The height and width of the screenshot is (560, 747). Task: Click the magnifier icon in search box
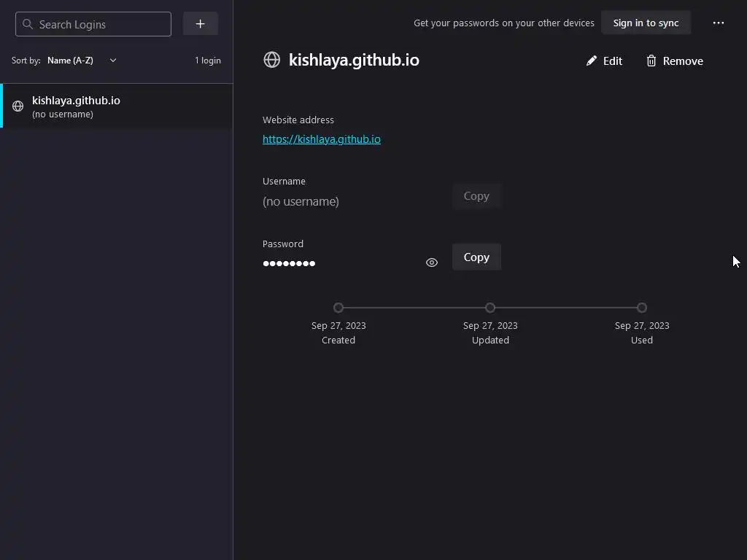(x=28, y=24)
